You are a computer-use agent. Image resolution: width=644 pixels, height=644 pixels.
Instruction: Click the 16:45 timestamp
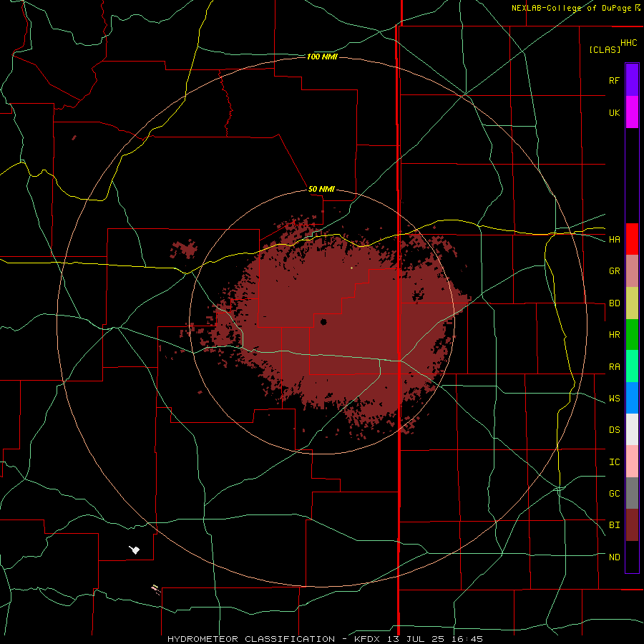point(466,639)
